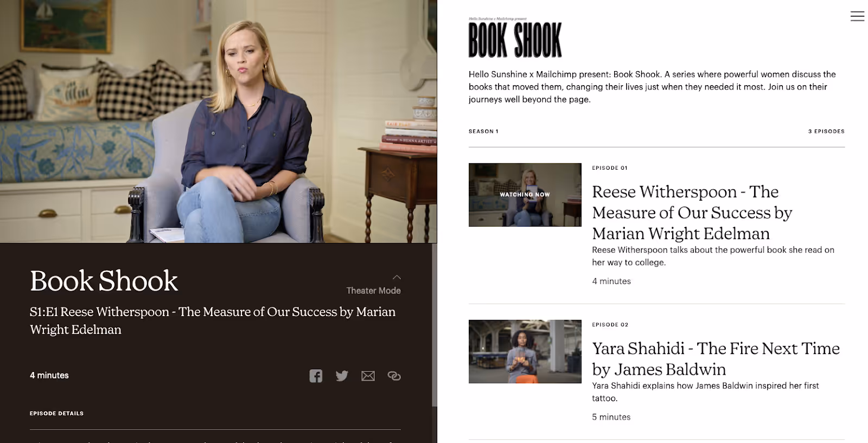This screenshot has height=443, width=868.
Task: Click the Episode 01 label
Action: (x=610, y=168)
